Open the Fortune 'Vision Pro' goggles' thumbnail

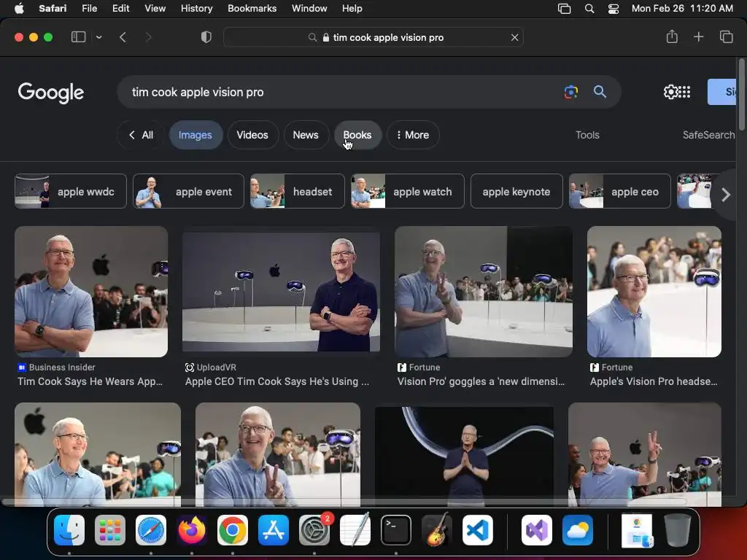[x=484, y=292]
